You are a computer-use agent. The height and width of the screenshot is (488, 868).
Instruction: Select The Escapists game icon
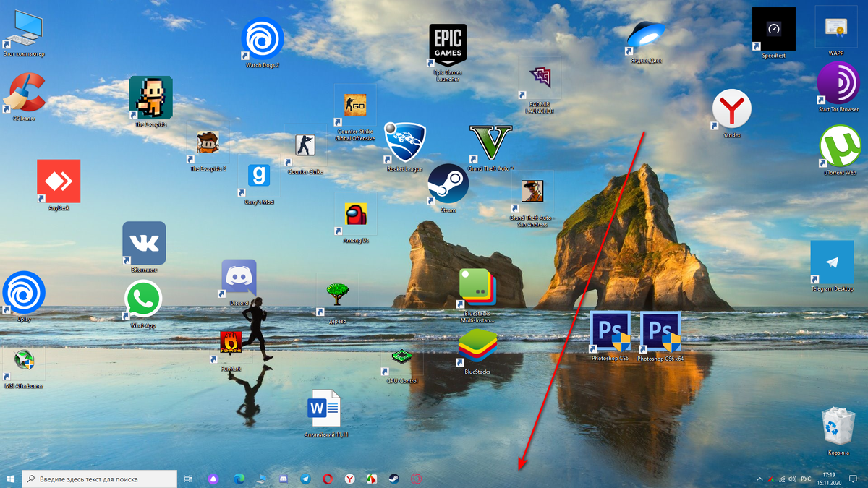tap(150, 100)
